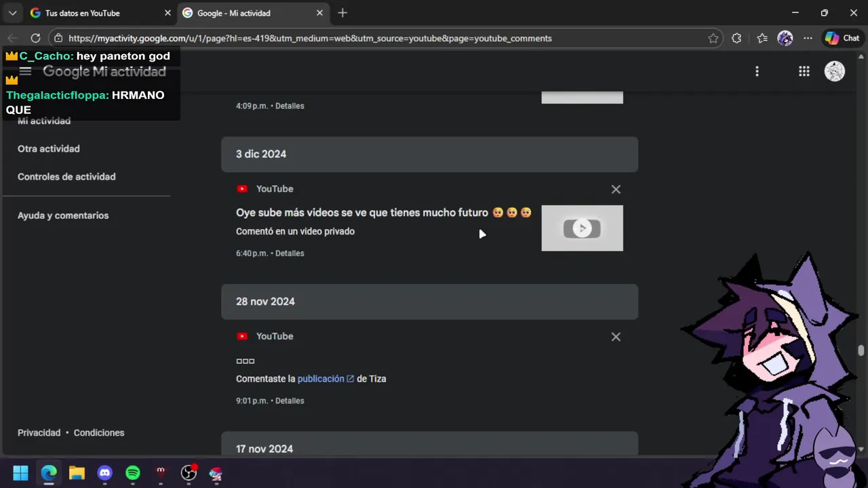Image resolution: width=868 pixels, height=488 pixels.
Task: Delete the 3 dic 2024 YouTube comment activity
Action: point(616,190)
